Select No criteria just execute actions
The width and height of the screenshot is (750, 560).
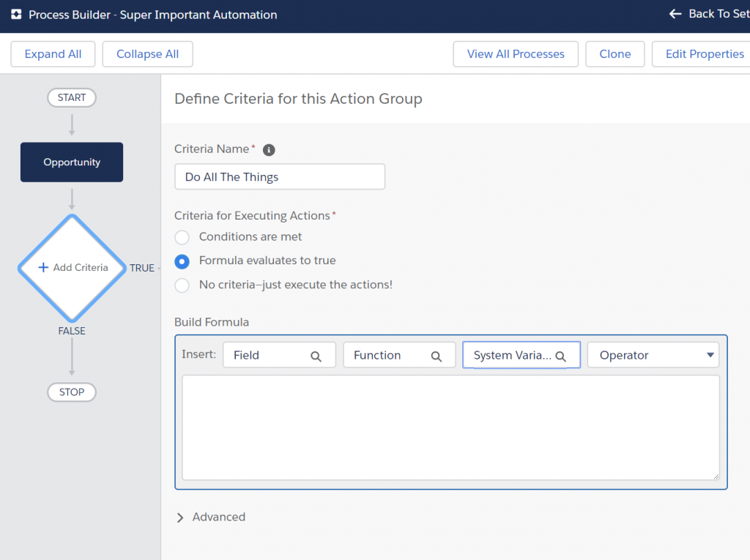[182, 285]
